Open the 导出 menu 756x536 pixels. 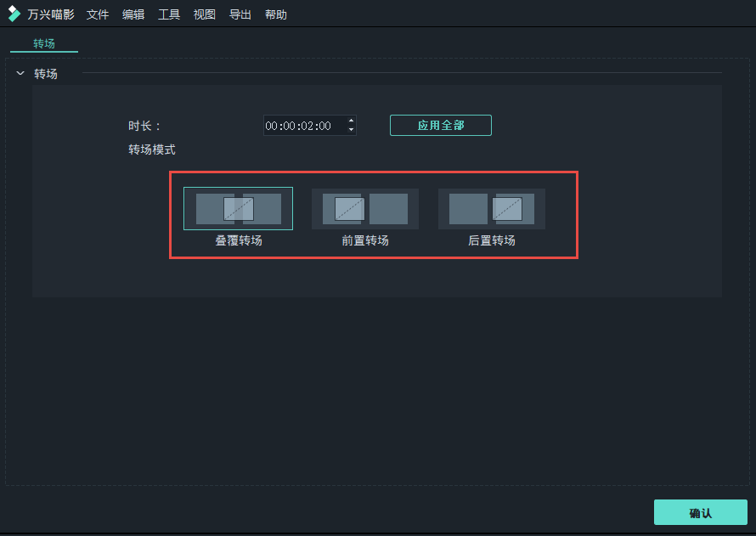(x=240, y=14)
